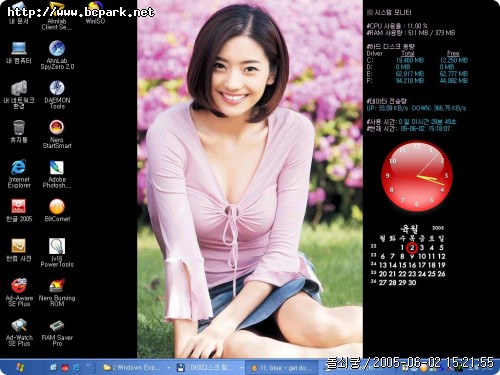500x375 pixels.
Task: Launch RAM Saver Pro shortcut
Action: (57, 332)
